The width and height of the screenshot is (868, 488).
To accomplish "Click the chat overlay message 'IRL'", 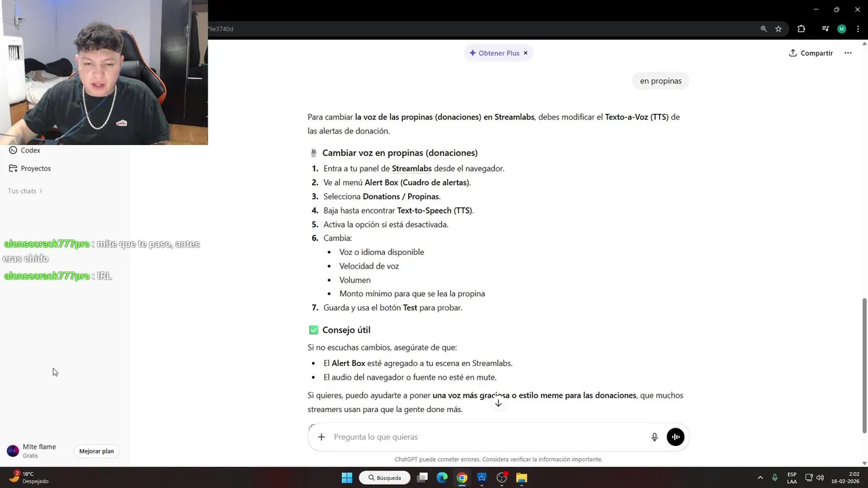I will pos(104,276).
